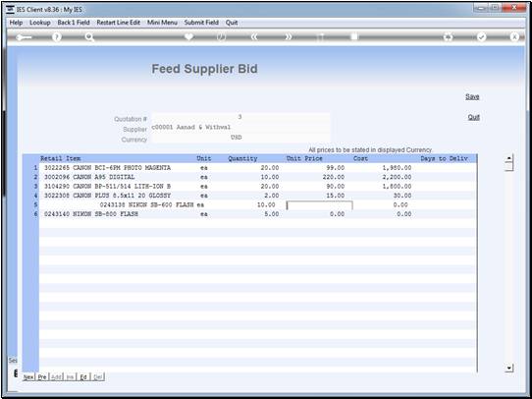Screen dimensions: 532x399
Task: Open the Lookup menu
Action: pyautogui.click(x=40, y=23)
